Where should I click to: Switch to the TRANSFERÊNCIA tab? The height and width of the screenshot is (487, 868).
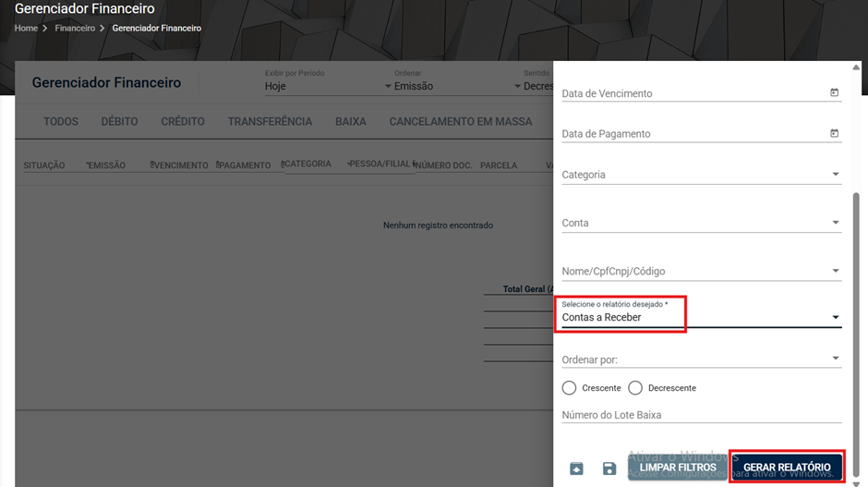(271, 121)
